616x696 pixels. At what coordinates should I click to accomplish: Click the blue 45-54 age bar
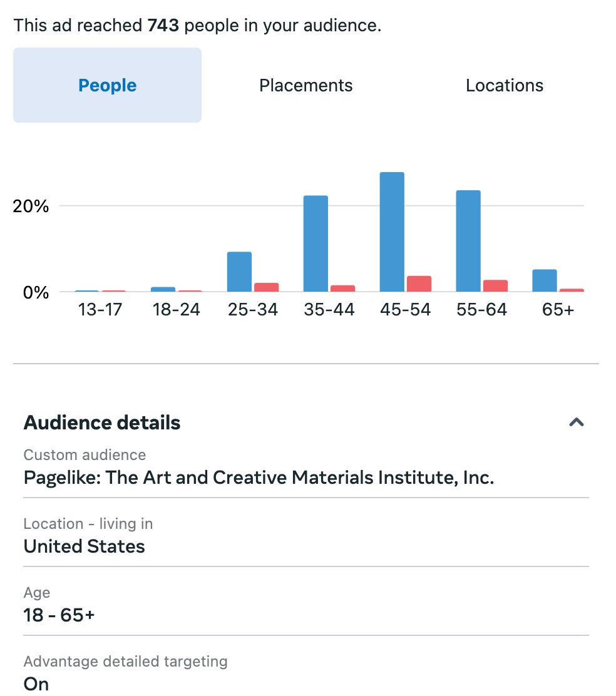coord(392,232)
